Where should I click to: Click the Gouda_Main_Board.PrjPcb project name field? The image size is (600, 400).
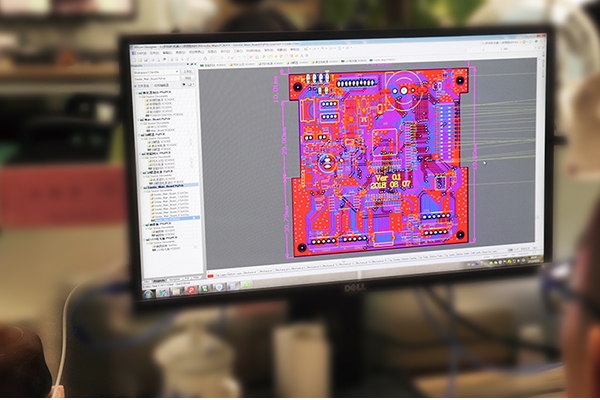(x=157, y=79)
